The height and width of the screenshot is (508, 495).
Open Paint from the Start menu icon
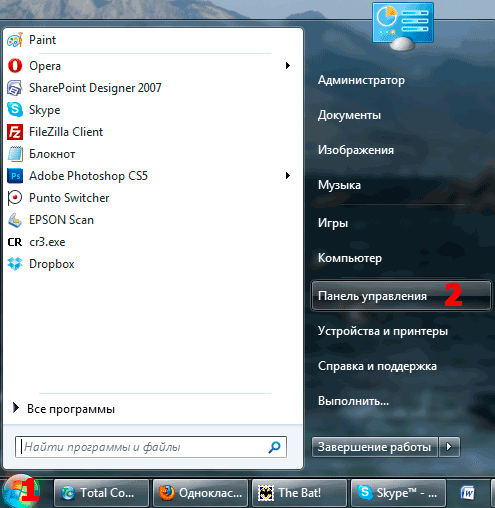tap(15, 40)
